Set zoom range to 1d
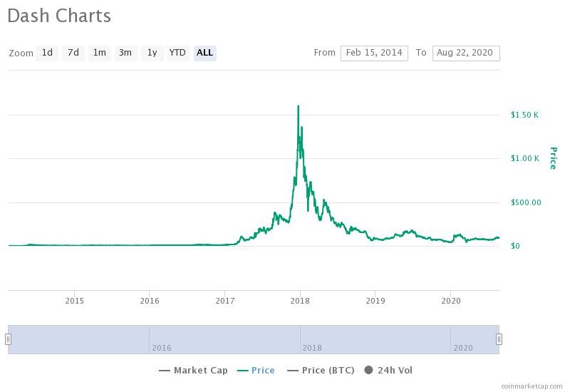 click(x=47, y=53)
